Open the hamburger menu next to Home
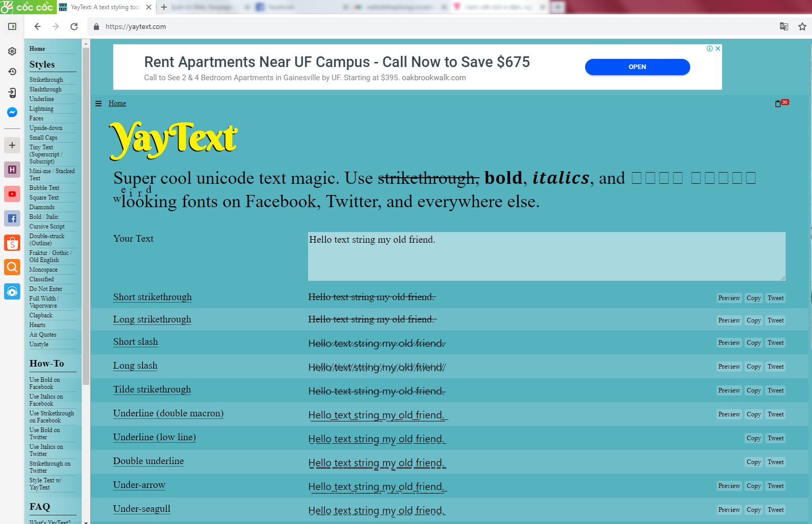The height and width of the screenshot is (524, 812). click(x=98, y=104)
